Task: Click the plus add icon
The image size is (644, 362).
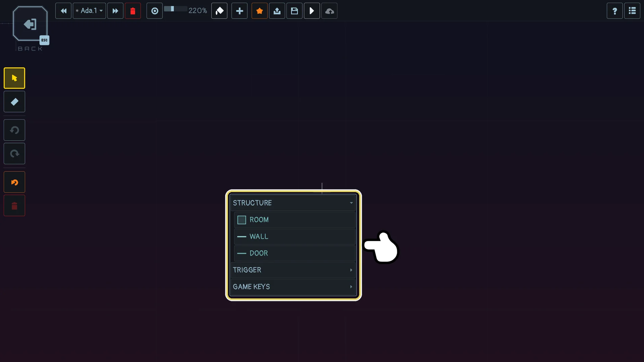Action: tap(239, 11)
